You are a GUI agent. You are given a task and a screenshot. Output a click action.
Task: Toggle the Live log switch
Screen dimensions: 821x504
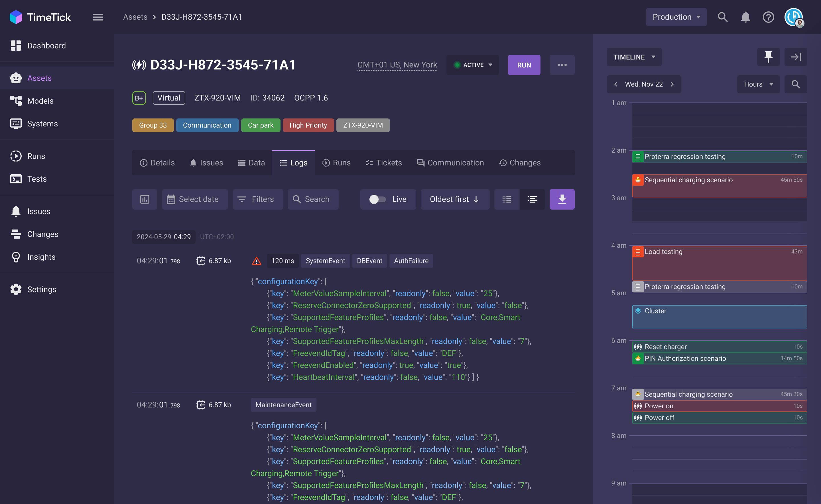tap(377, 199)
